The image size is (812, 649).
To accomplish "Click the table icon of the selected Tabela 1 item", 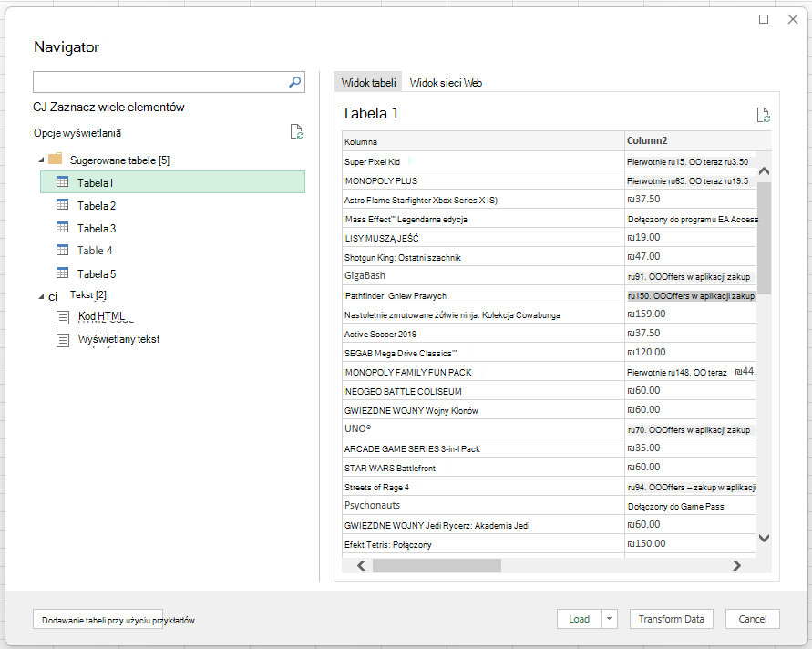I will [62, 181].
